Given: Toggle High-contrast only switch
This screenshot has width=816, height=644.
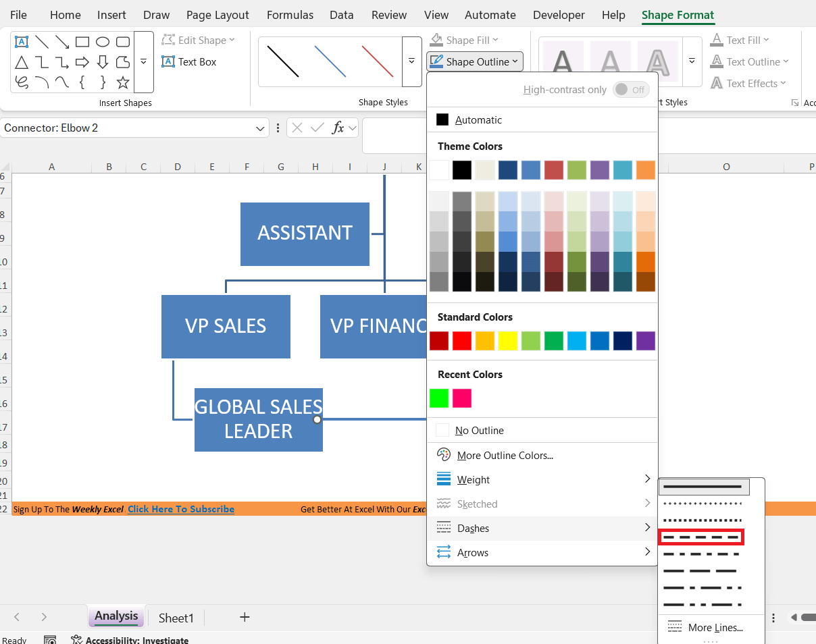Looking at the screenshot, I should click(x=631, y=90).
